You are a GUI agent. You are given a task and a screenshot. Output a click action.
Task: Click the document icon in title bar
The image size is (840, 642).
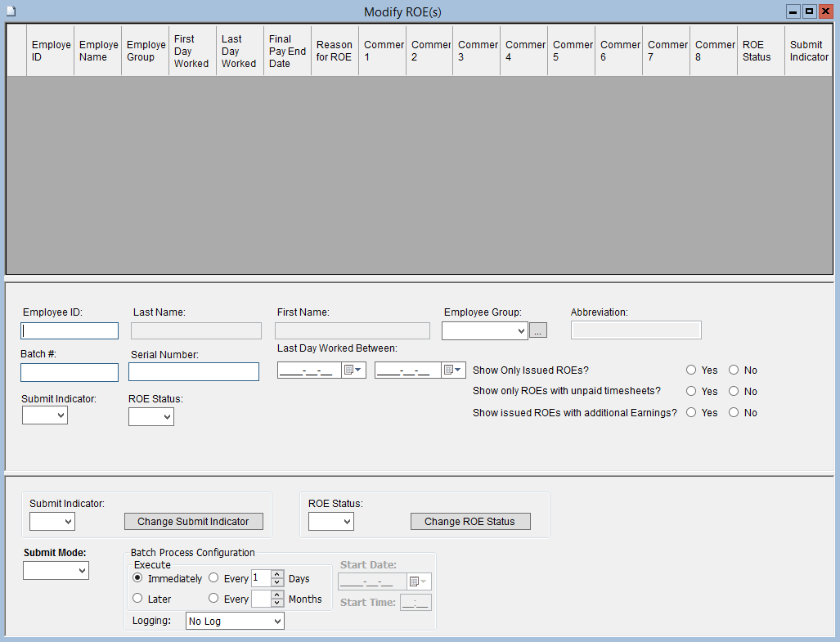tap(11, 11)
